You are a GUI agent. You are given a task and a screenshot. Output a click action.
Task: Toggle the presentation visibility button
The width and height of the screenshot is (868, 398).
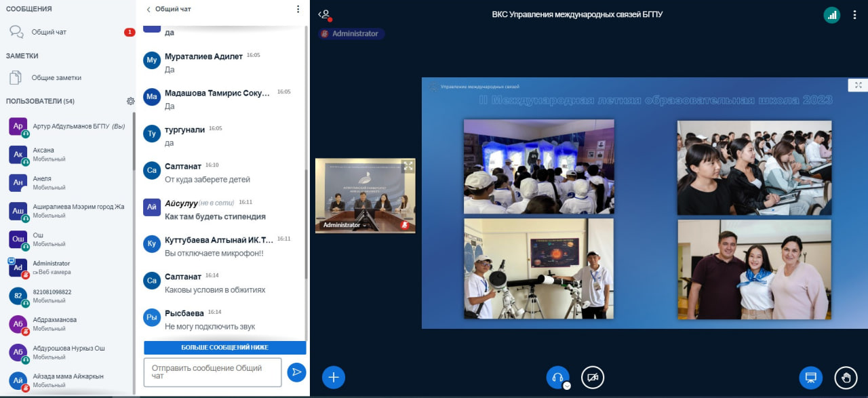[810, 377]
